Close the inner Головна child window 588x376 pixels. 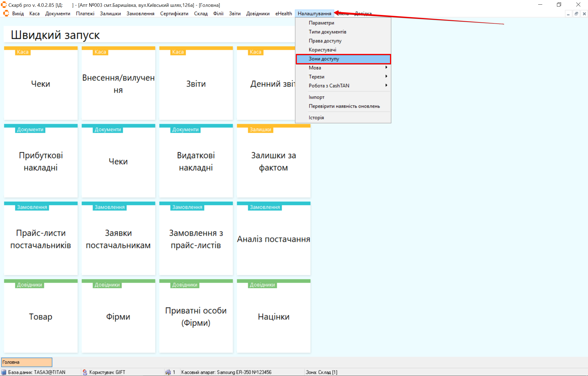(x=584, y=14)
